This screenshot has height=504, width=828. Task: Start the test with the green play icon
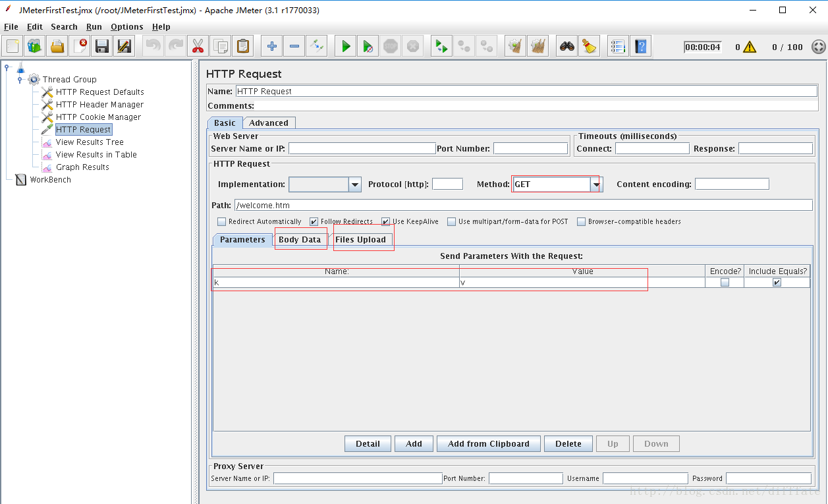pyautogui.click(x=346, y=46)
